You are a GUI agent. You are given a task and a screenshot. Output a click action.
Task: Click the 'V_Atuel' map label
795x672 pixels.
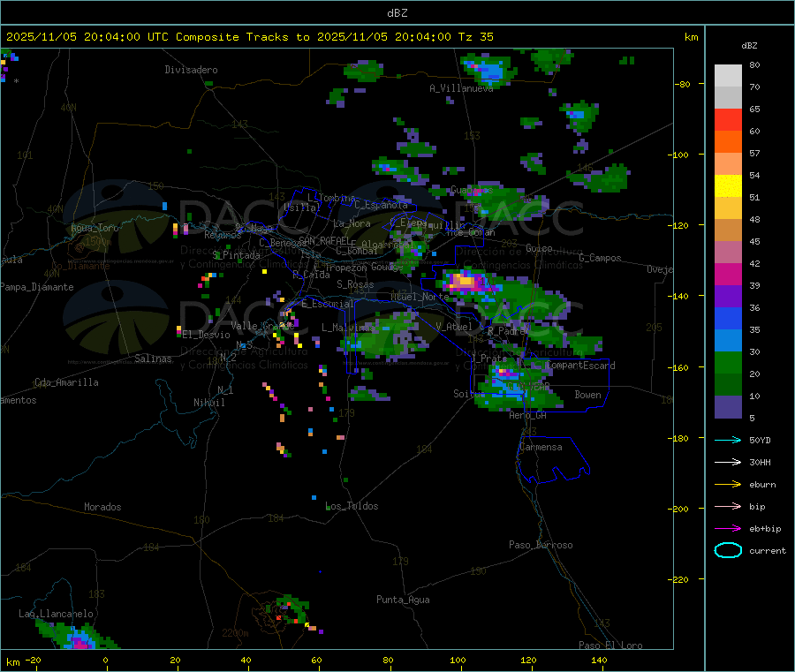click(x=454, y=327)
